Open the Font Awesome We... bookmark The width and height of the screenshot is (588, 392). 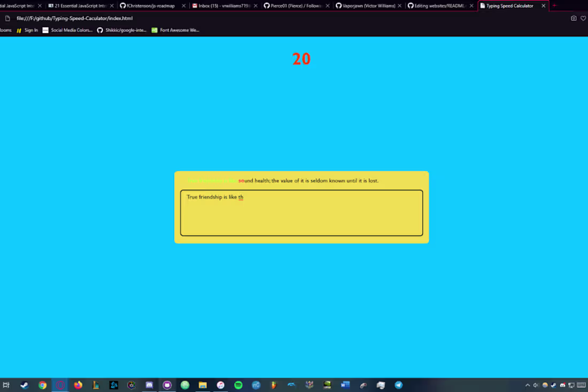tap(175, 30)
